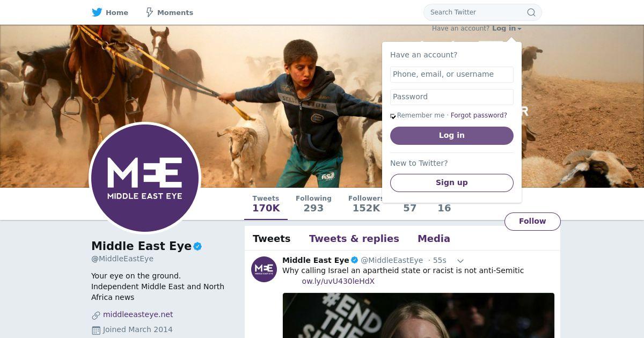
Task: Focus the Phone, email, or username field
Action: coord(451,75)
